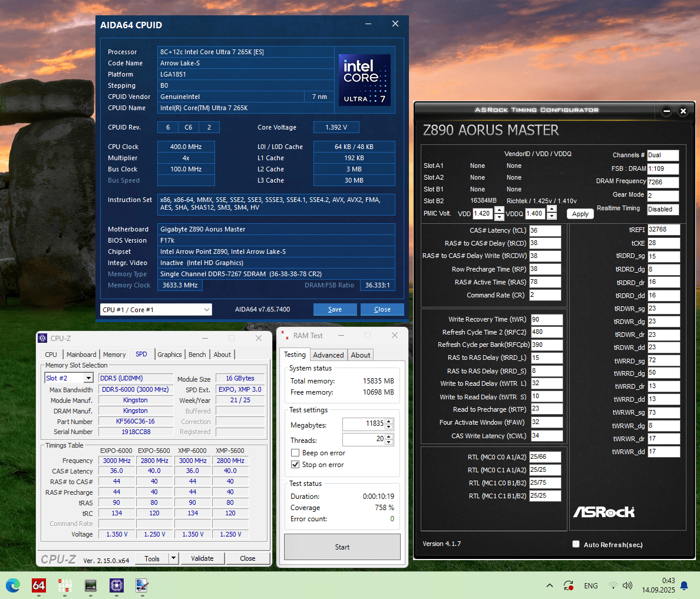Click the Tools button in CPU-Z

point(152,558)
